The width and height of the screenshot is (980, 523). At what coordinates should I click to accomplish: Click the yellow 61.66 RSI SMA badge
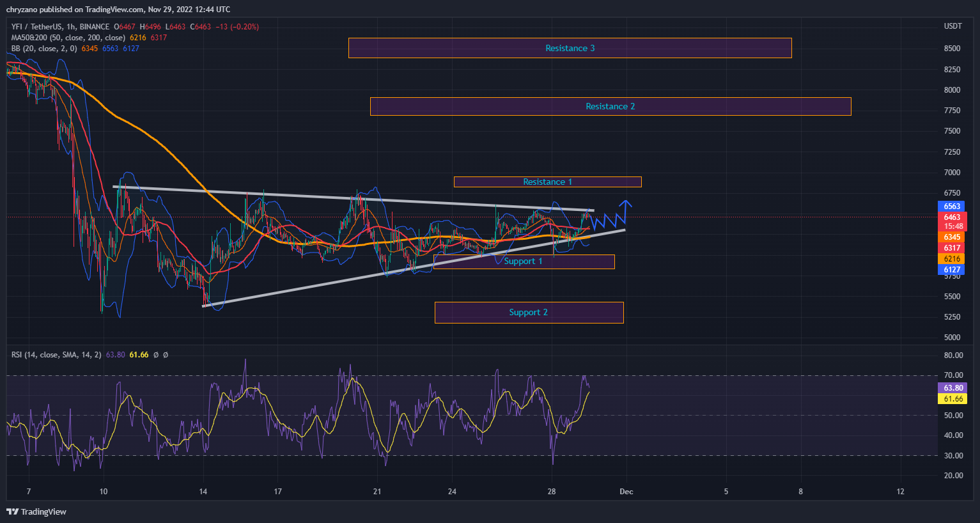point(953,398)
